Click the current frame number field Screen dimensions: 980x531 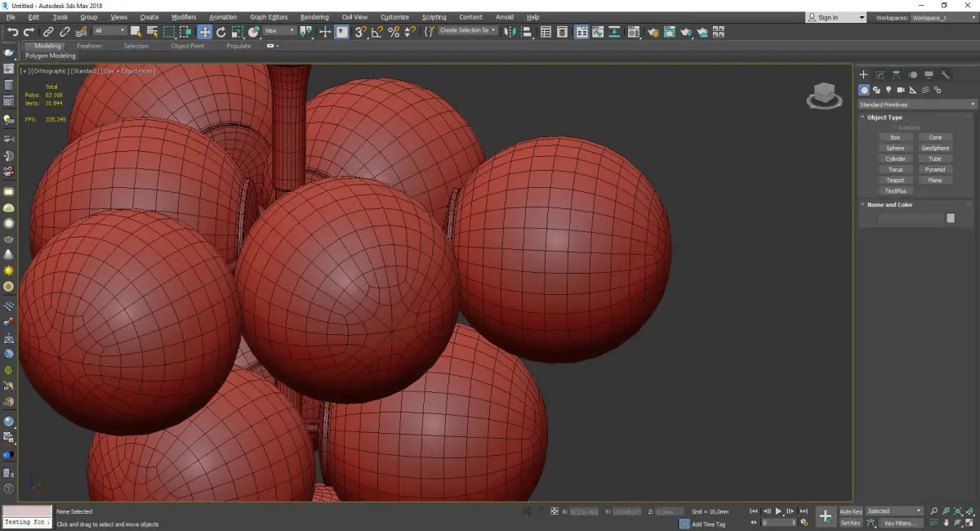tap(777, 523)
